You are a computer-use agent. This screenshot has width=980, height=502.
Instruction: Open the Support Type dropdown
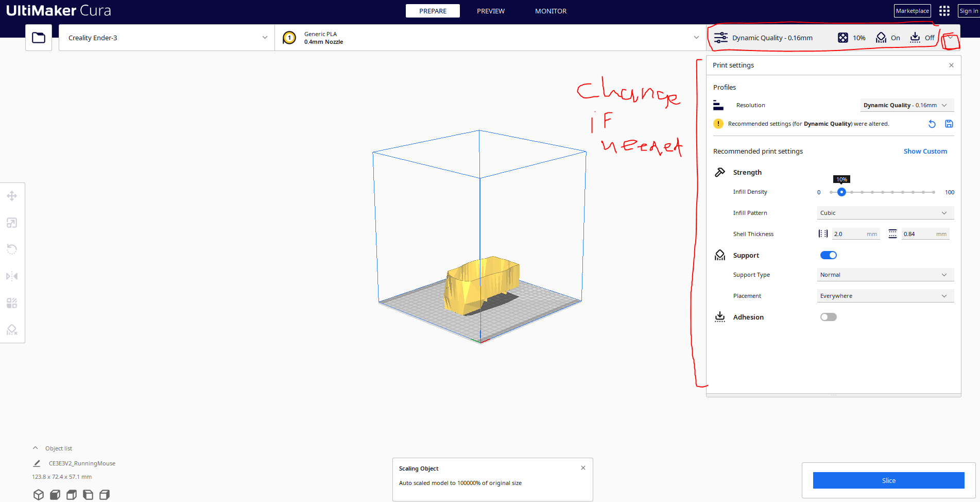point(886,275)
